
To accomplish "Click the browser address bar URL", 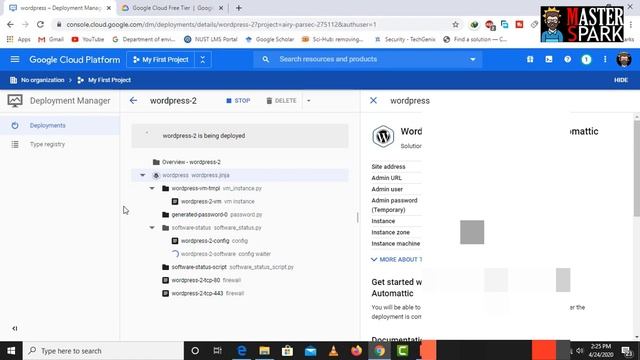I will point(221,24).
